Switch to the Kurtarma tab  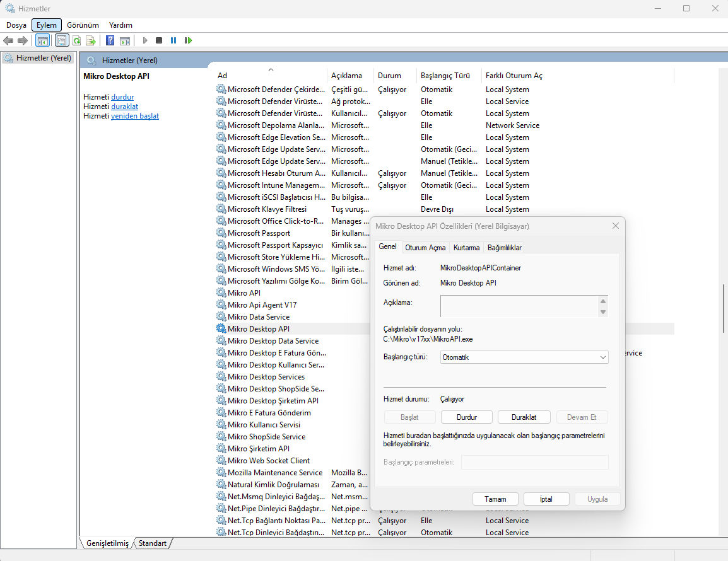(466, 248)
